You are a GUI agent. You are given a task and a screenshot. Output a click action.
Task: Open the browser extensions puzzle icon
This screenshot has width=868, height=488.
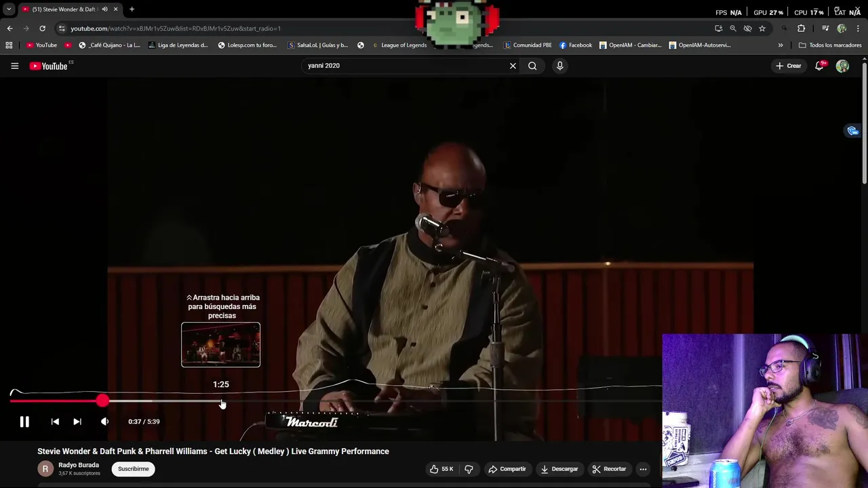tap(802, 28)
